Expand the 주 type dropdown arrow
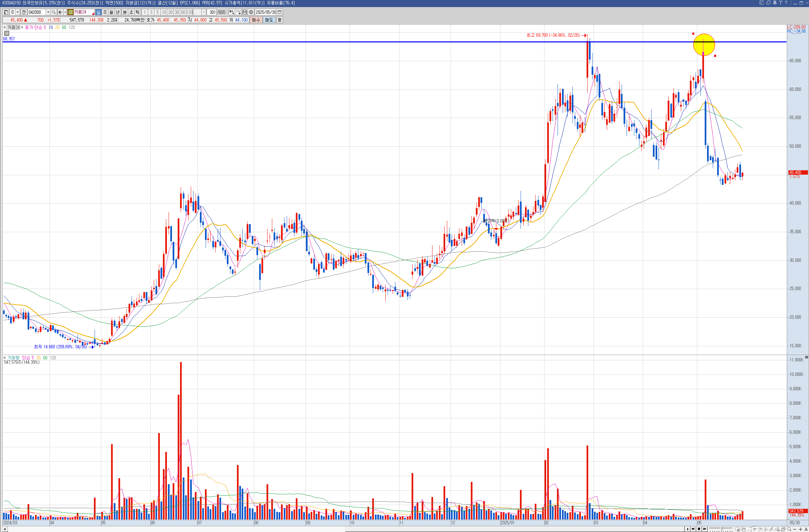The width and height of the screenshot is (809, 532). coord(18,12)
